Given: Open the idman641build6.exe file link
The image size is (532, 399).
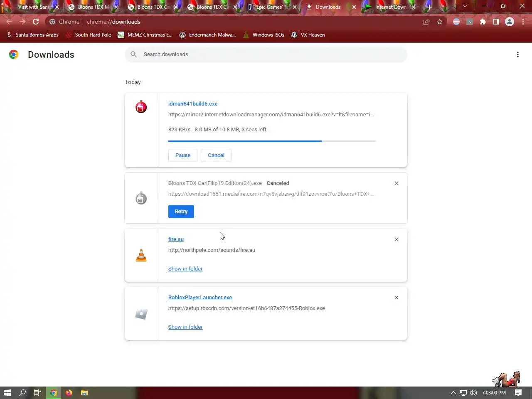Looking at the screenshot, I should [x=193, y=104].
